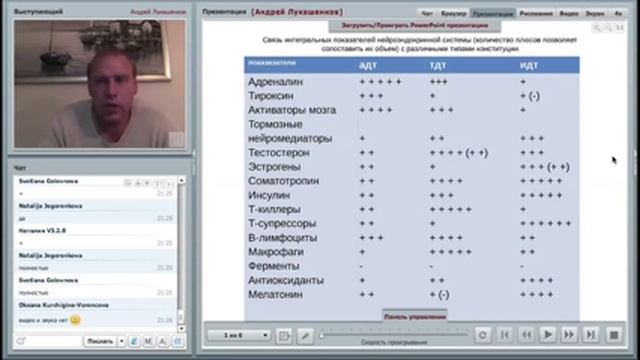Switch to the Чат tab
Image resolution: width=640 pixels, height=360 pixels.
427,13
